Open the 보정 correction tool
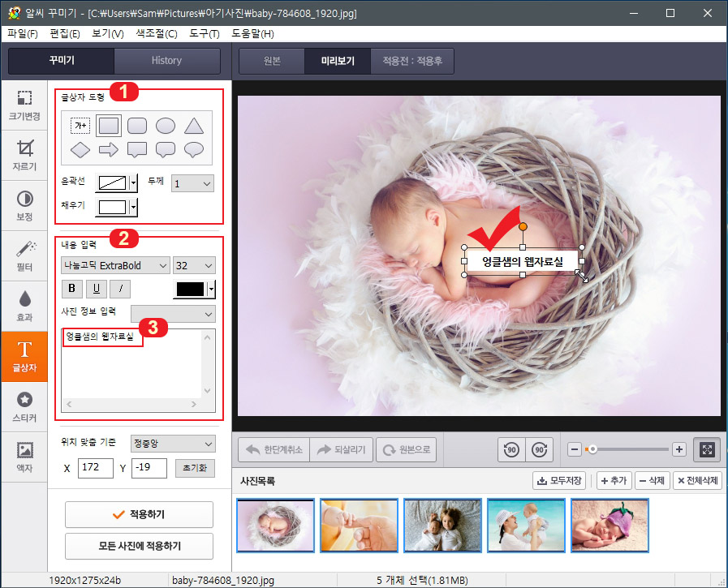Viewport: 728px width, 588px height. (x=24, y=205)
